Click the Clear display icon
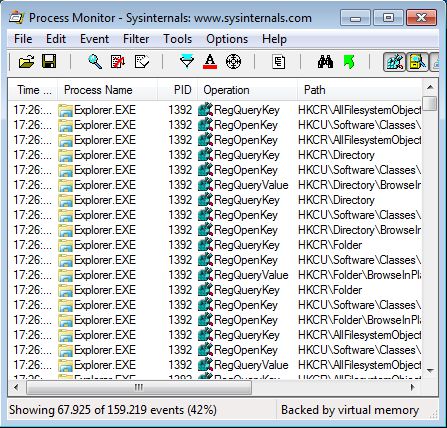The height and width of the screenshot is (428, 447). coord(142,62)
